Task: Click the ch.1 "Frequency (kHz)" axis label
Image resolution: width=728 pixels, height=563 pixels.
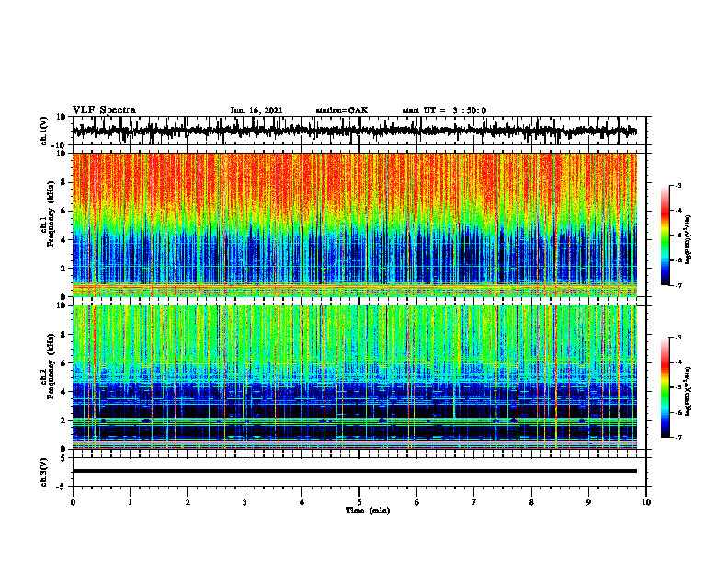Action: point(51,214)
